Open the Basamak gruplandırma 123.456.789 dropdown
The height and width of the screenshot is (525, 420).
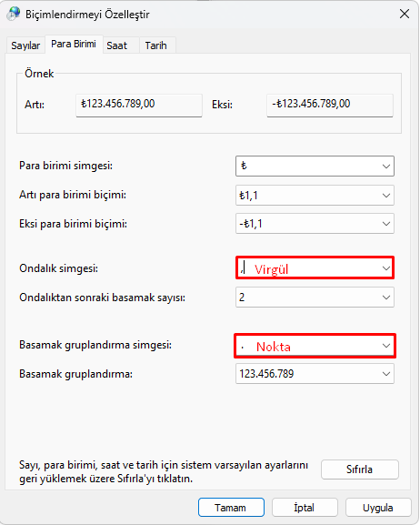(315, 374)
